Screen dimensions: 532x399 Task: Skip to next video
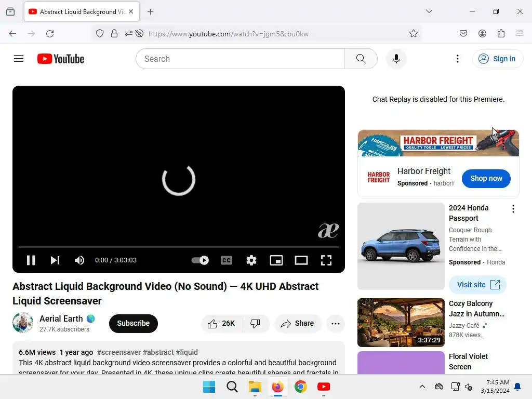[55, 260]
